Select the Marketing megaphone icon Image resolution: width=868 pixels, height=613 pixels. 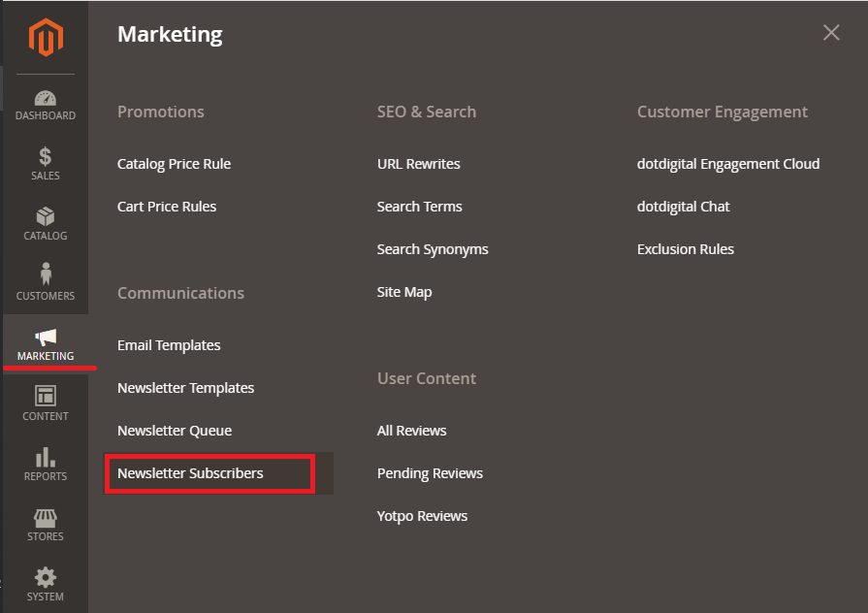(x=46, y=337)
